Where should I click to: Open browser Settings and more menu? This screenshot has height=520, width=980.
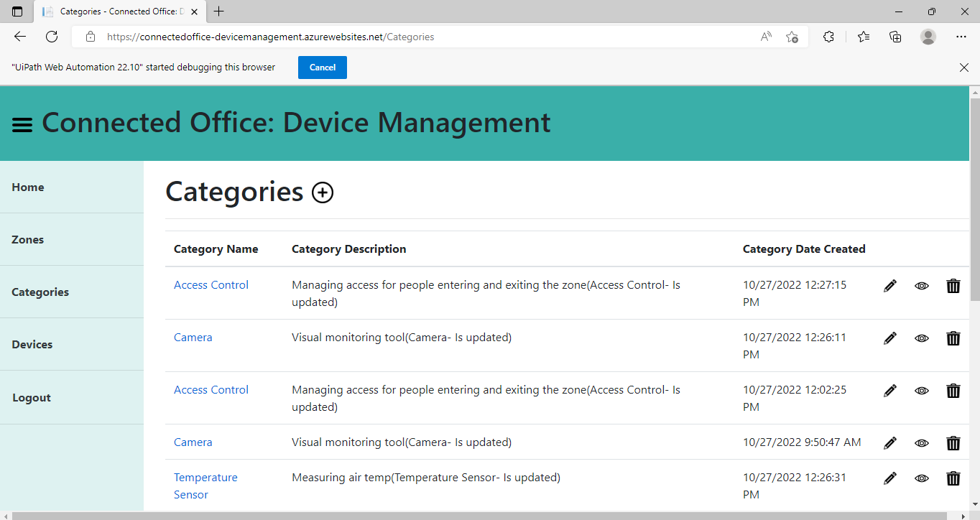click(961, 37)
